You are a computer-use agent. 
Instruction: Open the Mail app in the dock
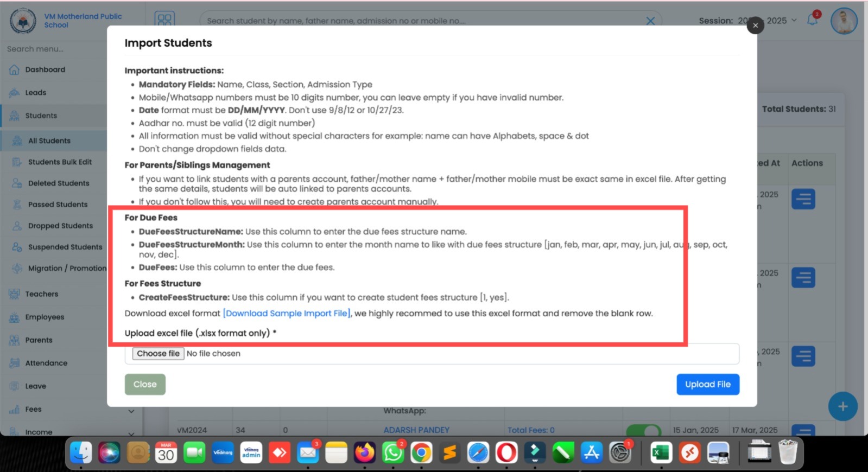[x=308, y=452]
